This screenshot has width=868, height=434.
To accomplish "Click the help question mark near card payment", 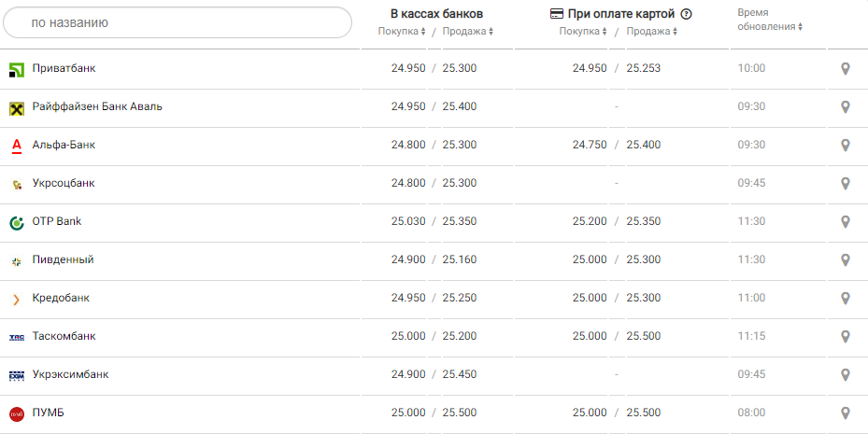I will (x=687, y=14).
